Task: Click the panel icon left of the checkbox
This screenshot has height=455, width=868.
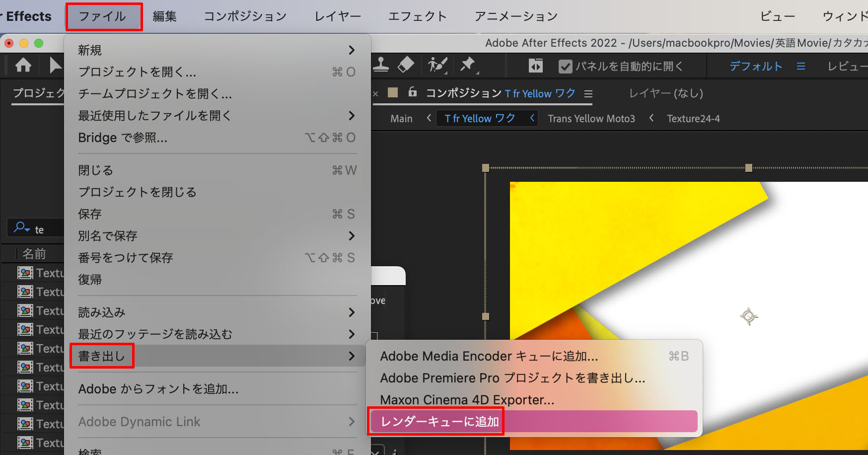Action: point(535,65)
